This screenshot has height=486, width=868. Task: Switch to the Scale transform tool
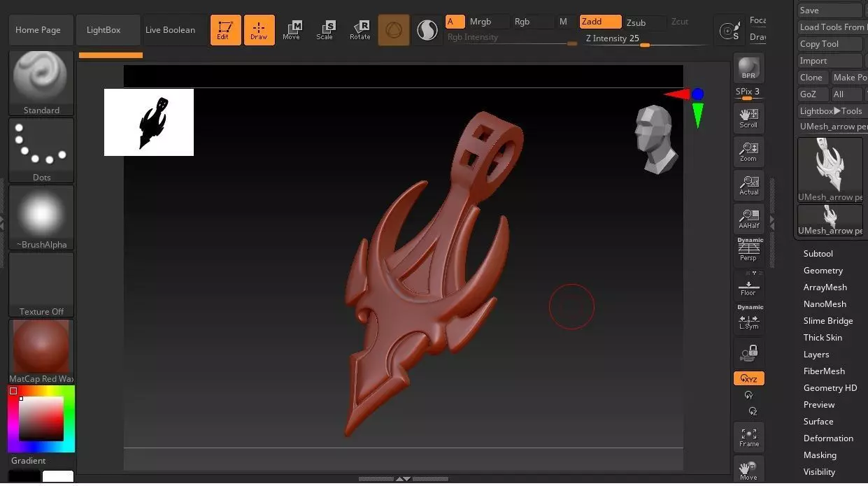[x=325, y=30]
